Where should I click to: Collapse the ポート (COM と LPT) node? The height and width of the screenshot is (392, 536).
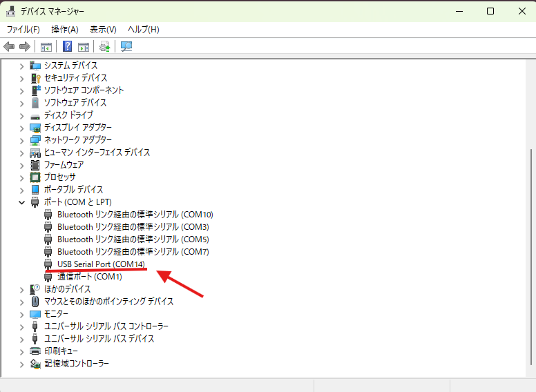[21, 202]
